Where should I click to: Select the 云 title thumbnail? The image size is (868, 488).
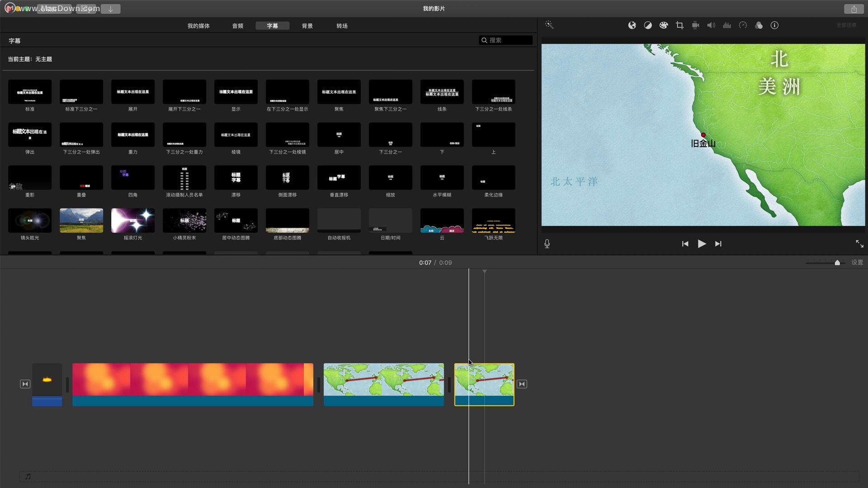pos(442,221)
